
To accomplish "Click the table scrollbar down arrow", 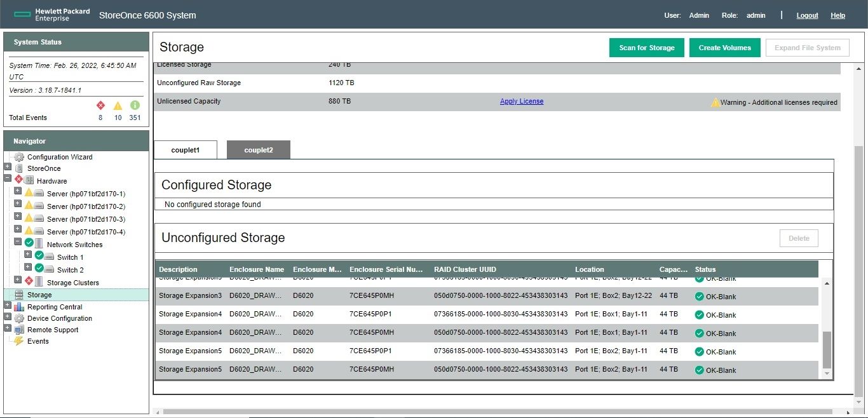I will click(827, 374).
